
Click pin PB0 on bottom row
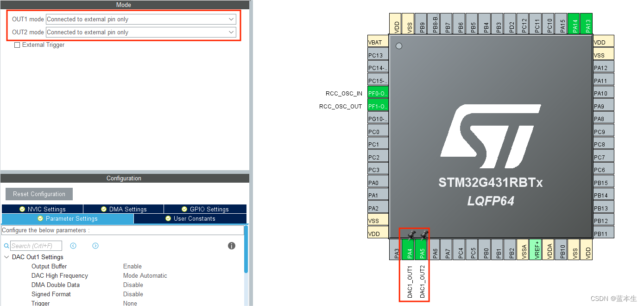486,249
